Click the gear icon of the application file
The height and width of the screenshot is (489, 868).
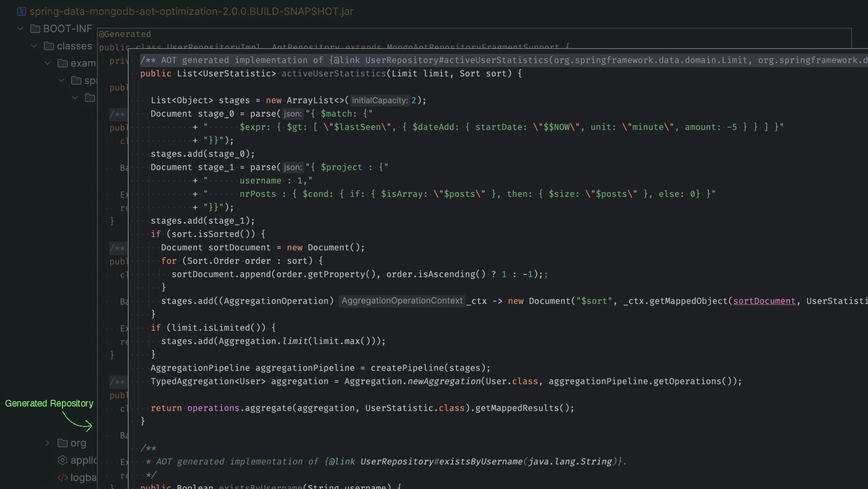(x=63, y=460)
